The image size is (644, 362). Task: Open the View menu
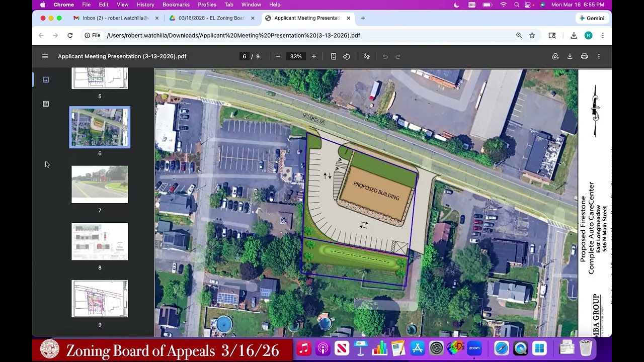[123, 5]
